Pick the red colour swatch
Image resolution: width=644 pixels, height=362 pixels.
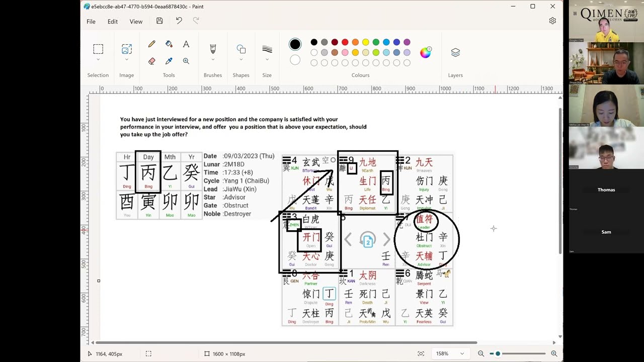345,42
